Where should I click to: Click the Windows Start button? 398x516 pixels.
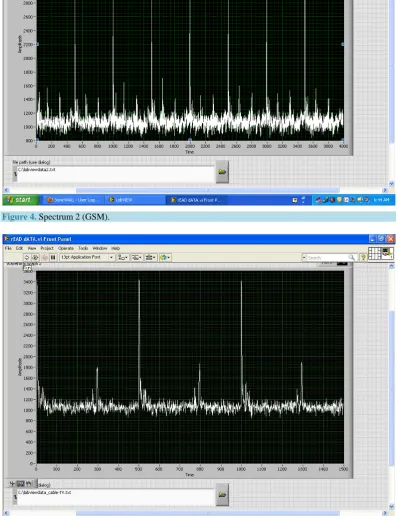pos(21,200)
